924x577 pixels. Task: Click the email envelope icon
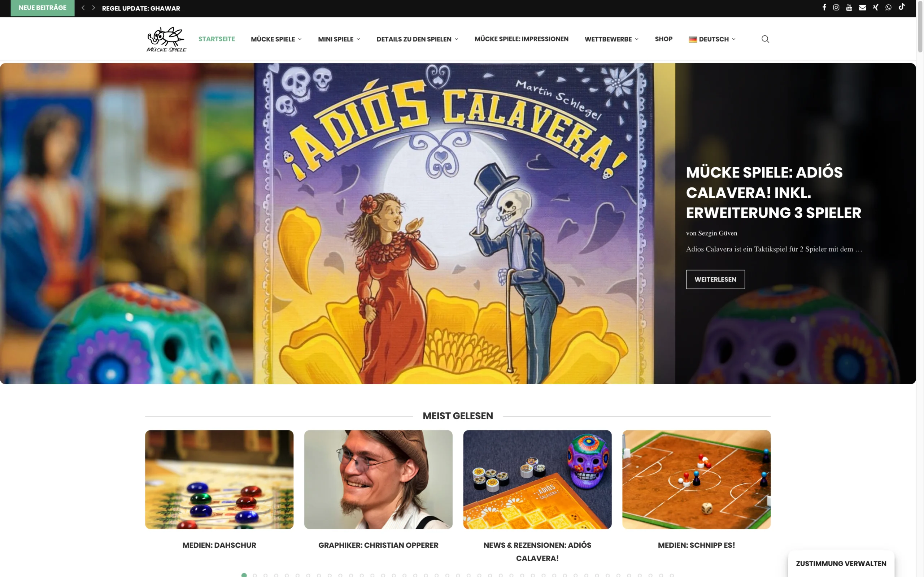tap(862, 8)
